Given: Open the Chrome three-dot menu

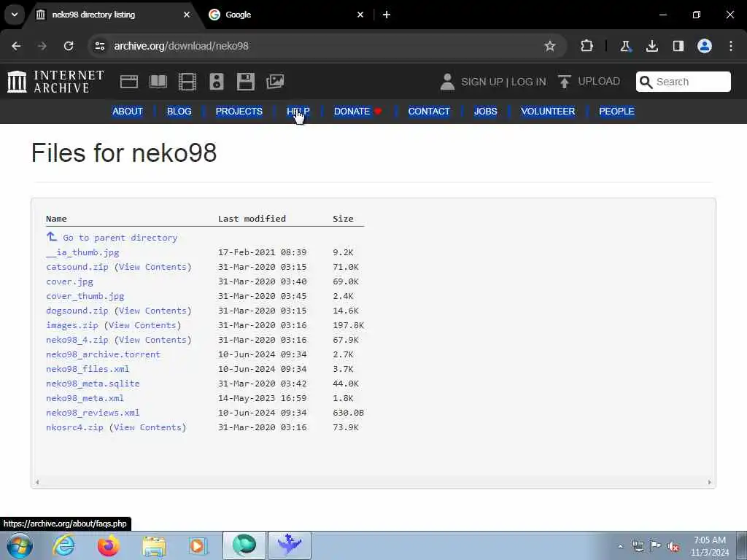Looking at the screenshot, I should pyautogui.click(x=730, y=46).
